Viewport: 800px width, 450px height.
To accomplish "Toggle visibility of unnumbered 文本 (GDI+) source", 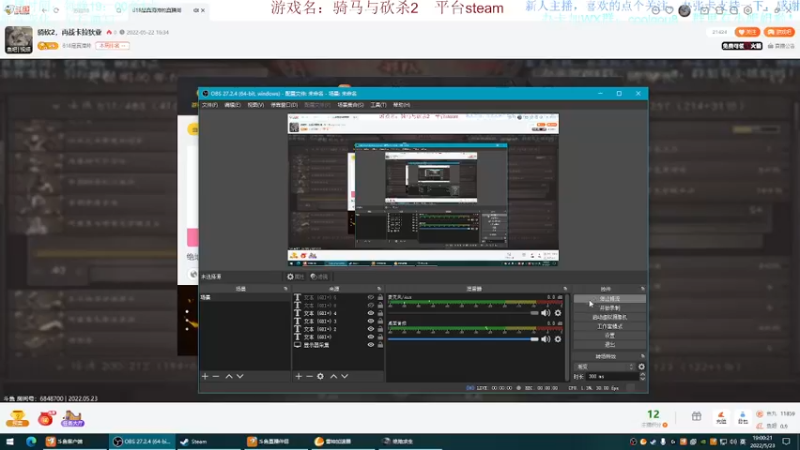I will coord(371,337).
